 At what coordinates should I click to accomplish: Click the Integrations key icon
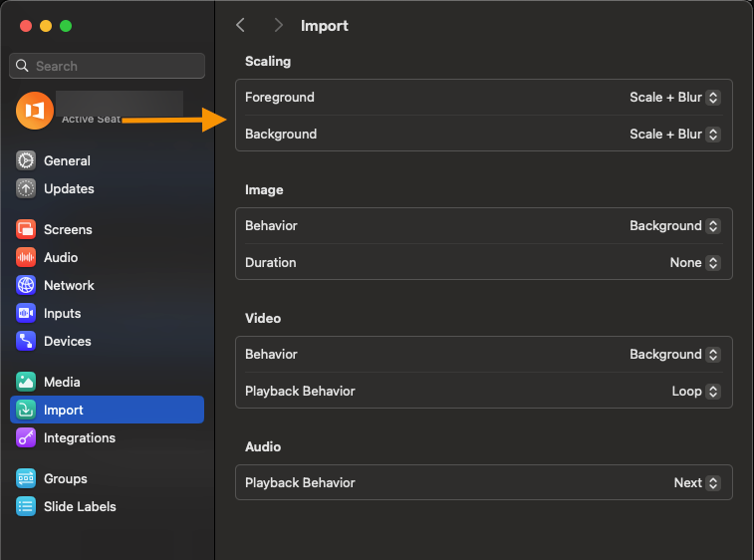click(26, 437)
